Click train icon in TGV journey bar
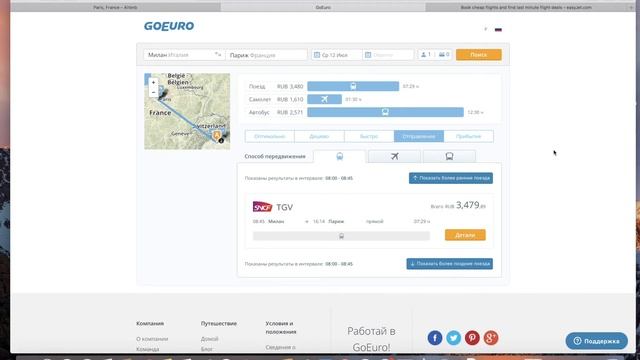 point(341,236)
